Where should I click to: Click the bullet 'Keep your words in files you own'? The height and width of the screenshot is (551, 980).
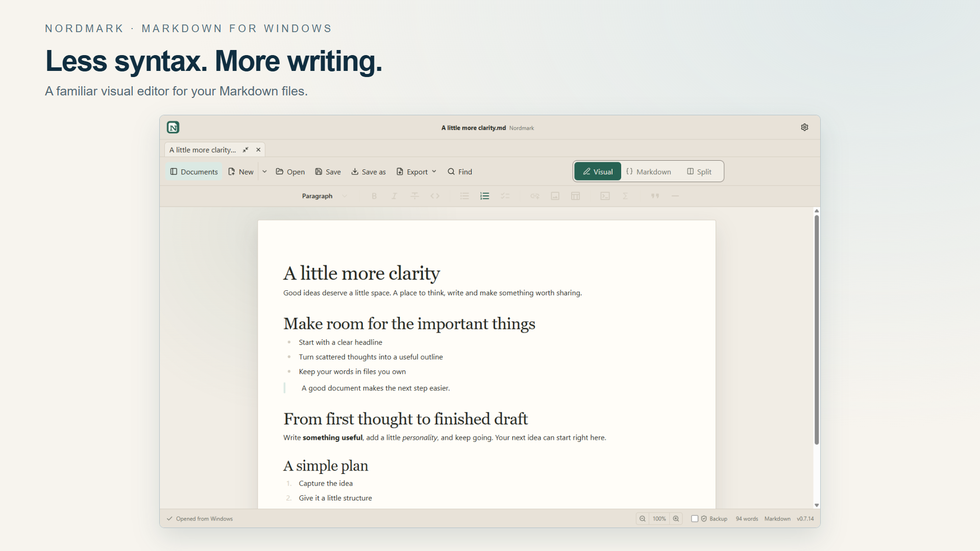(x=352, y=372)
